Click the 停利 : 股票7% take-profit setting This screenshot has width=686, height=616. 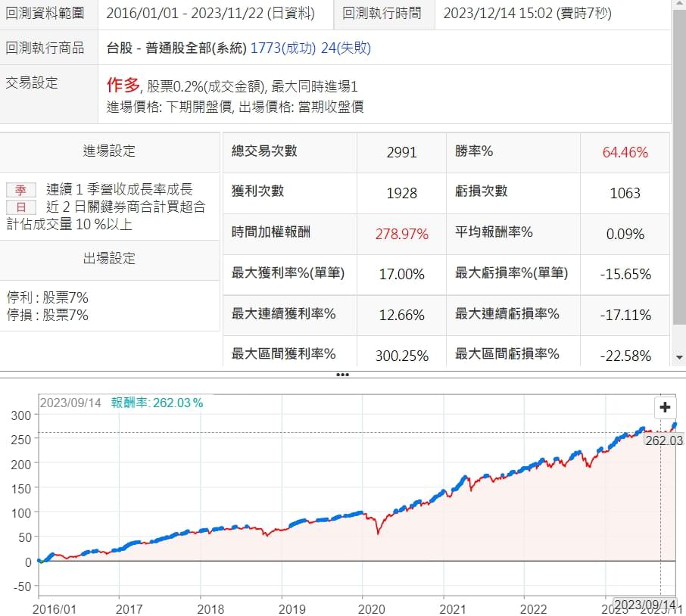(x=48, y=298)
